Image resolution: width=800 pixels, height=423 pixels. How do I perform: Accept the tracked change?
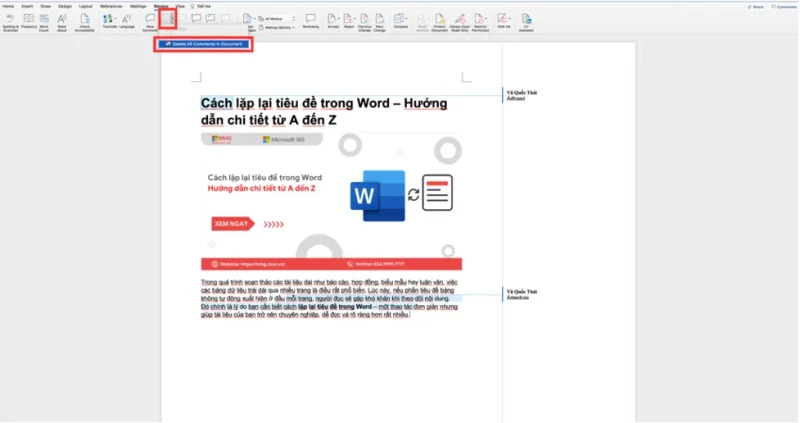coord(332,21)
